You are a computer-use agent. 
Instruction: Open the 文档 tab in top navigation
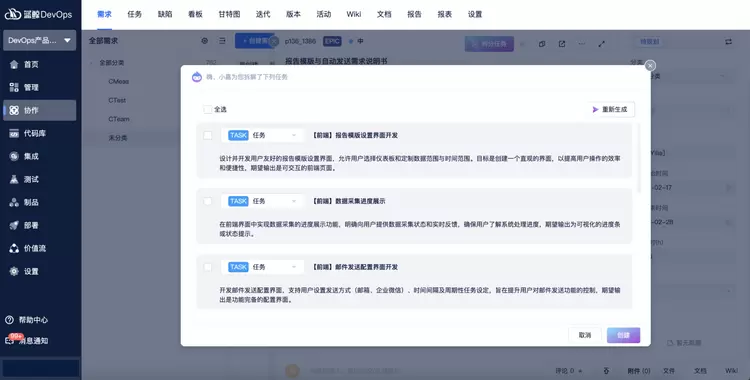coord(384,14)
